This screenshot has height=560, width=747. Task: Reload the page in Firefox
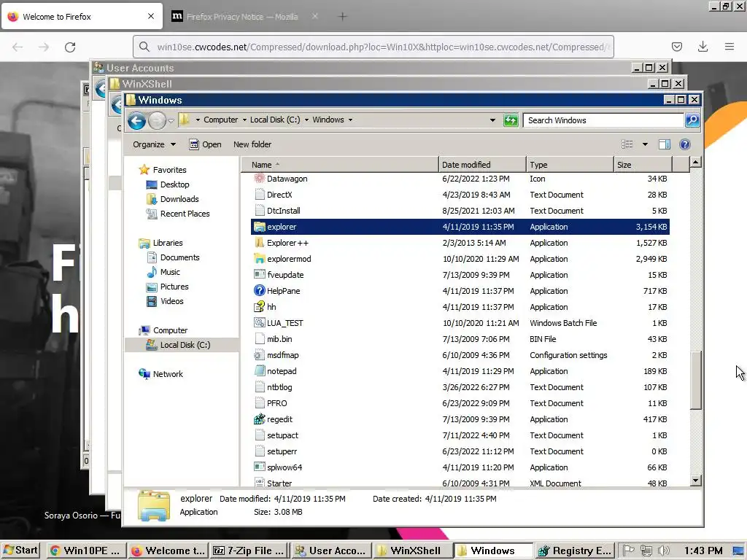pos(70,47)
